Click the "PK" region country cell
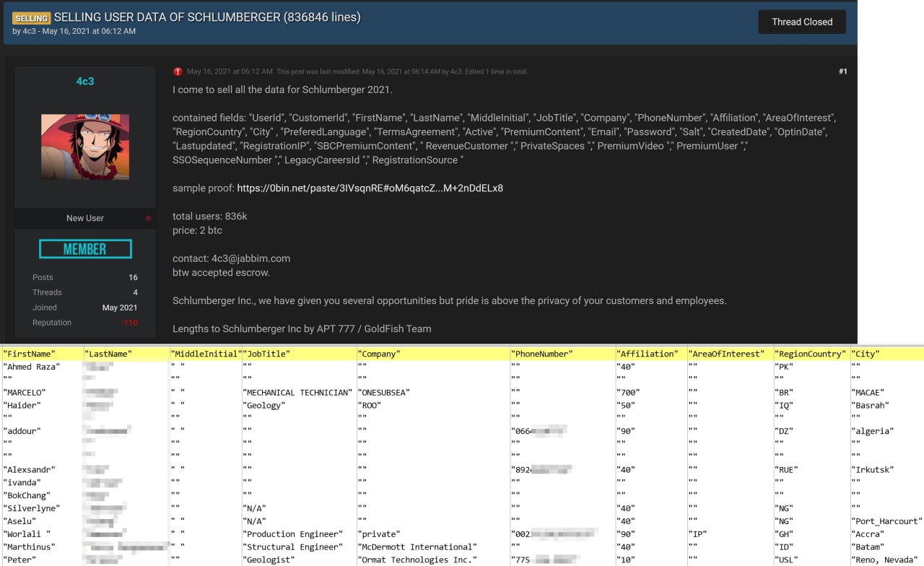Screen dimensions: 924x566 click(x=784, y=367)
